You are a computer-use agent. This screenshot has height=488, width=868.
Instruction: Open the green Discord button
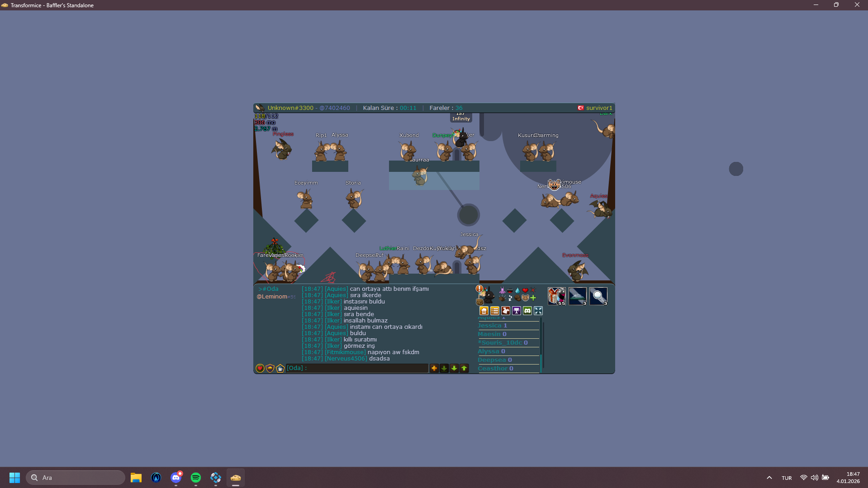(527, 311)
